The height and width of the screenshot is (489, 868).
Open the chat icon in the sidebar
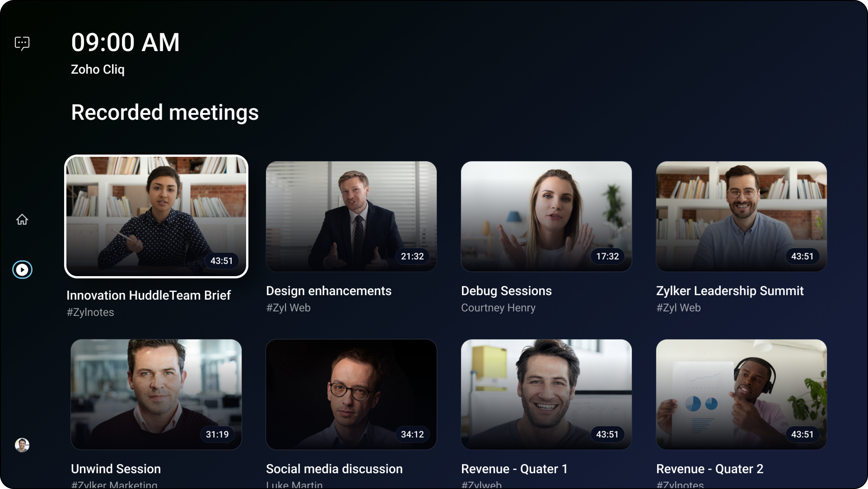[x=22, y=43]
